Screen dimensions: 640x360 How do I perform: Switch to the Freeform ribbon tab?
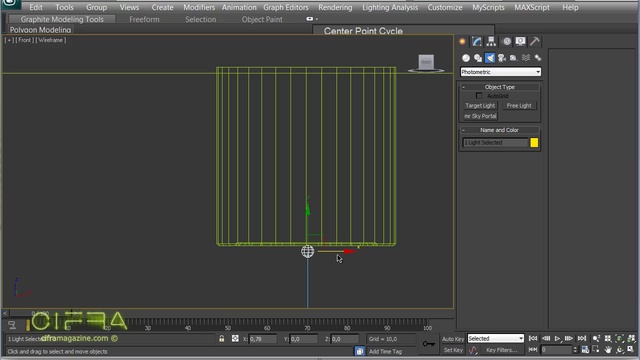pos(144,19)
